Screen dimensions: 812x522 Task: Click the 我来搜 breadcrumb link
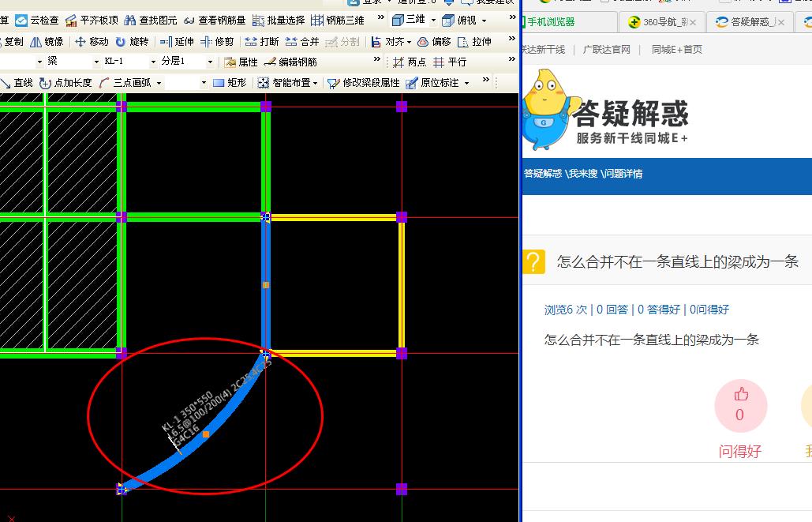pyautogui.click(x=582, y=174)
